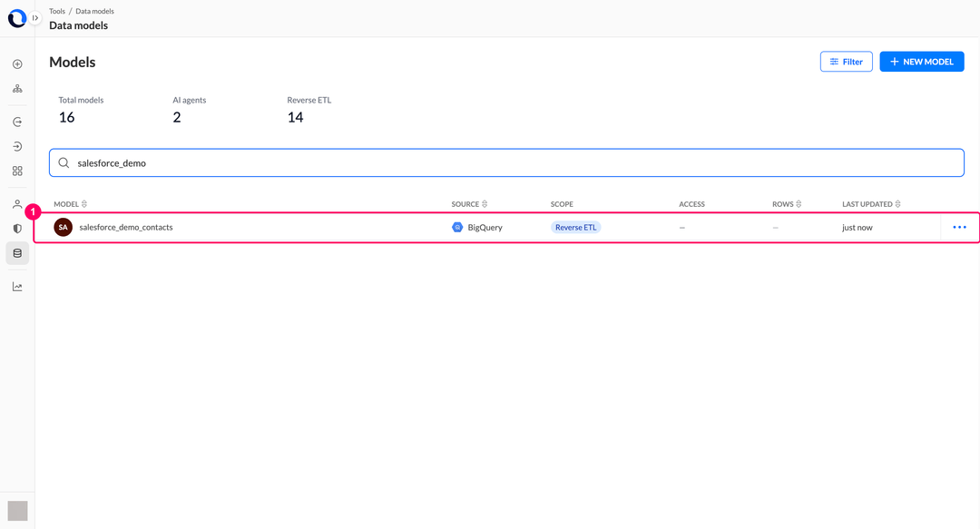This screenshot has height=529, width=980.
Task: Open the analytics chart icon in the sidebar
Action: (x=17, y=287)
